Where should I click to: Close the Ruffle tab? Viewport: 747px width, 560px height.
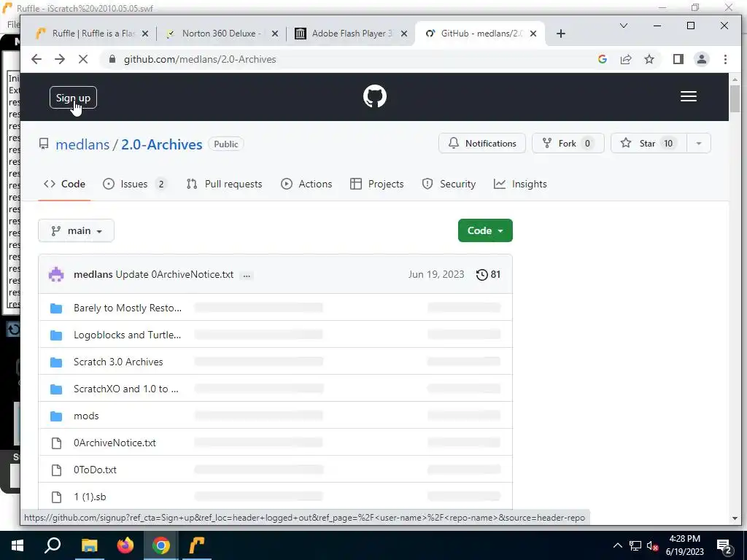click(145, 34)
